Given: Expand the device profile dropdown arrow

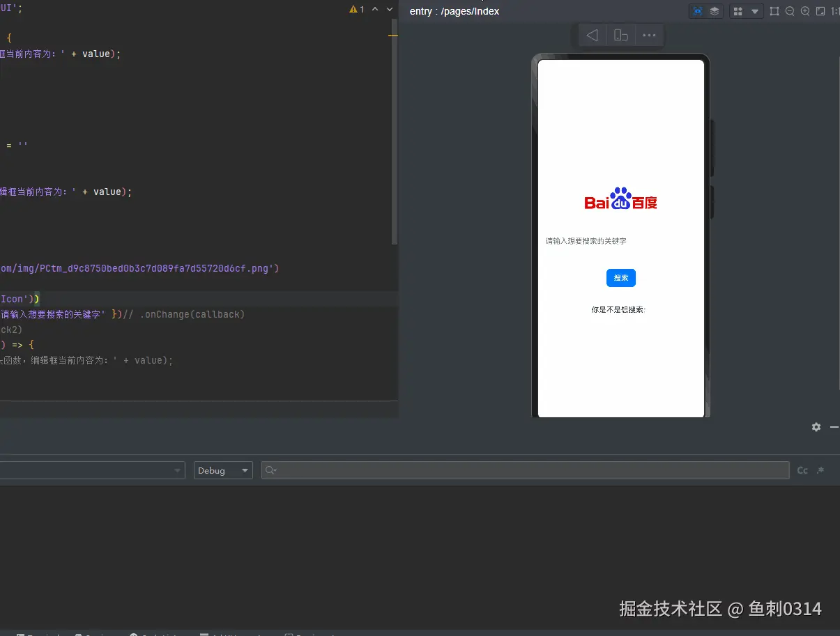Looking at the screenshot, I should coord(754,11).
